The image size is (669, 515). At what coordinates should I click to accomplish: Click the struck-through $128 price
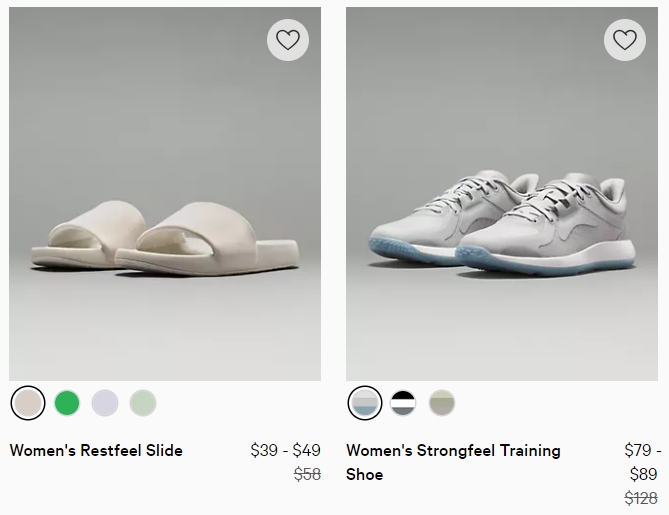[x=643, y=497]
